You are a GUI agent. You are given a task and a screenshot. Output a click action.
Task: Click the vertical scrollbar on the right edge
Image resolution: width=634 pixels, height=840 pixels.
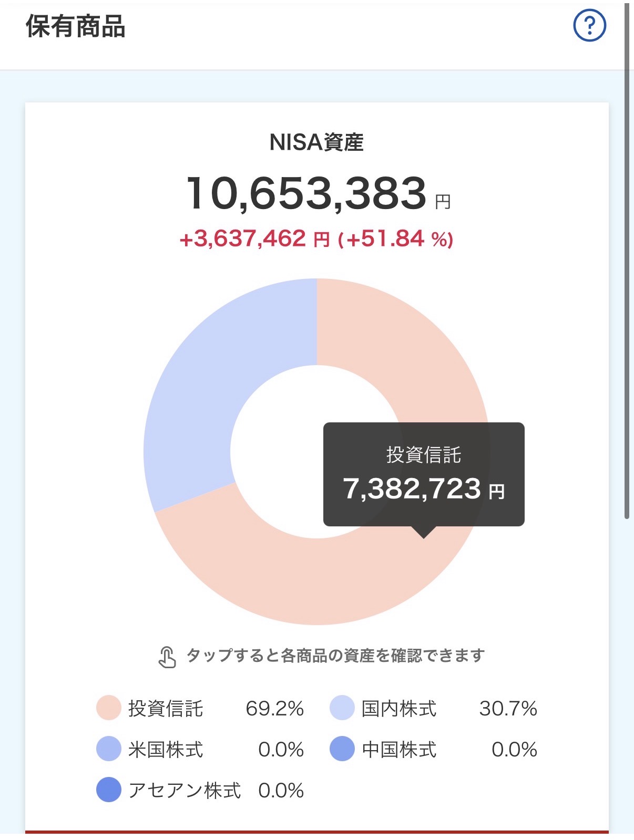tap(627, 263)
